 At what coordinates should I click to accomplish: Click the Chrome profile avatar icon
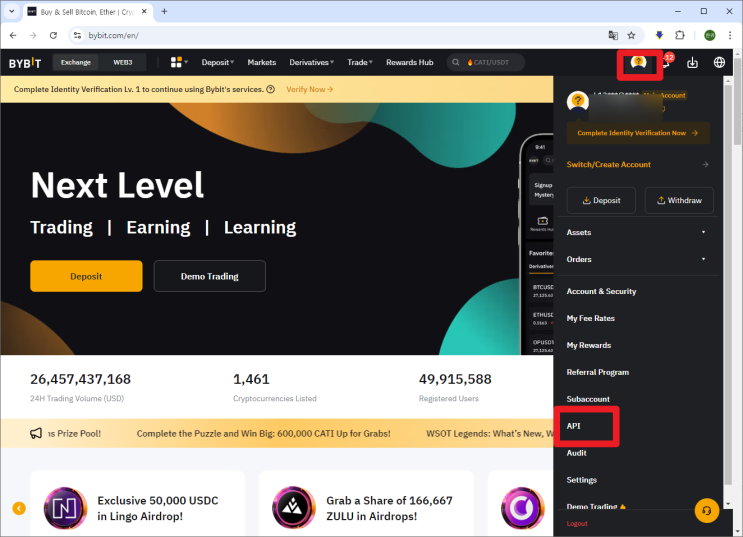[709, 35]
